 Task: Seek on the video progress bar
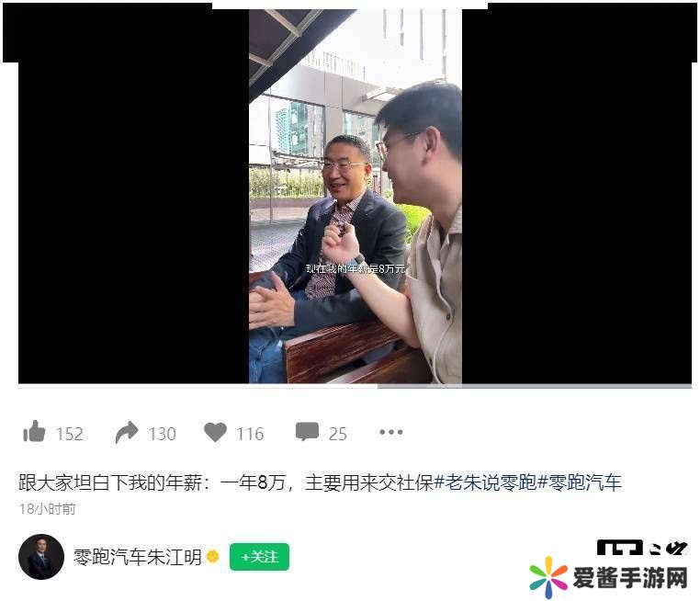(x=355, y=386)
